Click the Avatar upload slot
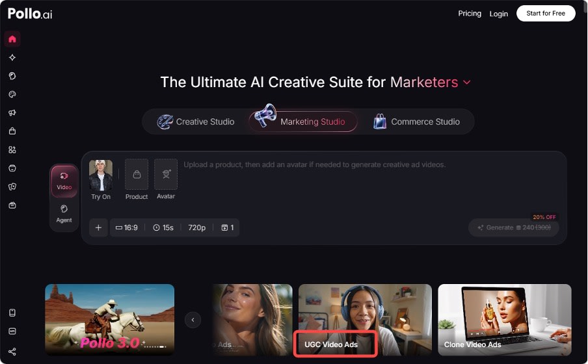 click(166, 174)
